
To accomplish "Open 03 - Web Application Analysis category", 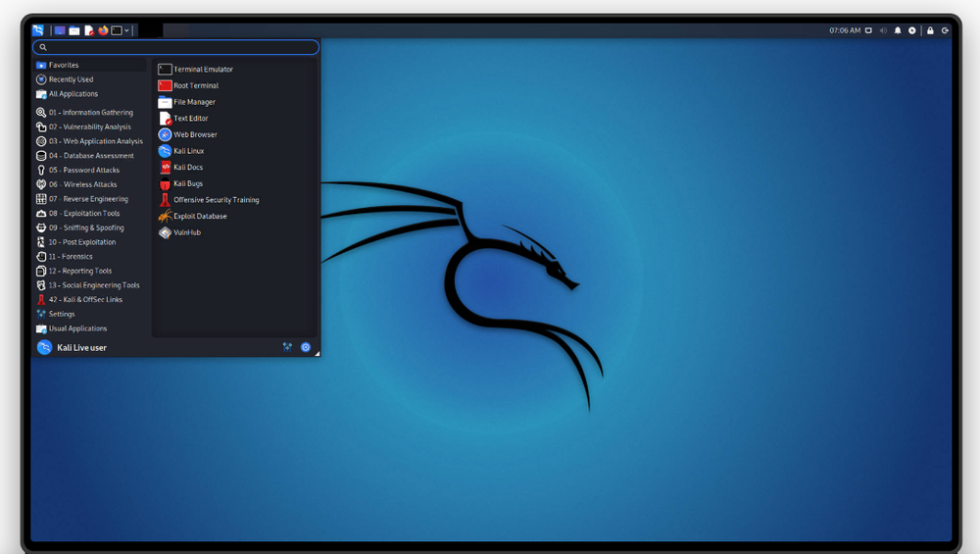I will click(90, 141).
